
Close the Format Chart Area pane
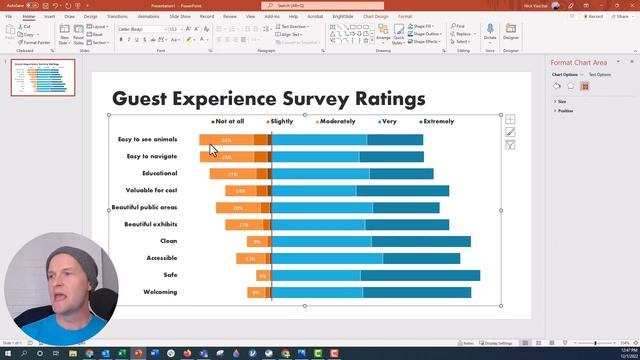pos(632,62)
